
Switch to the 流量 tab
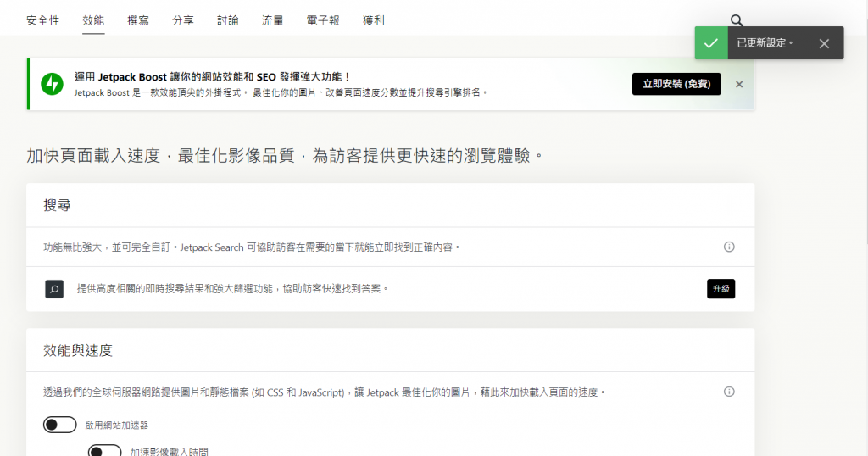272,20
